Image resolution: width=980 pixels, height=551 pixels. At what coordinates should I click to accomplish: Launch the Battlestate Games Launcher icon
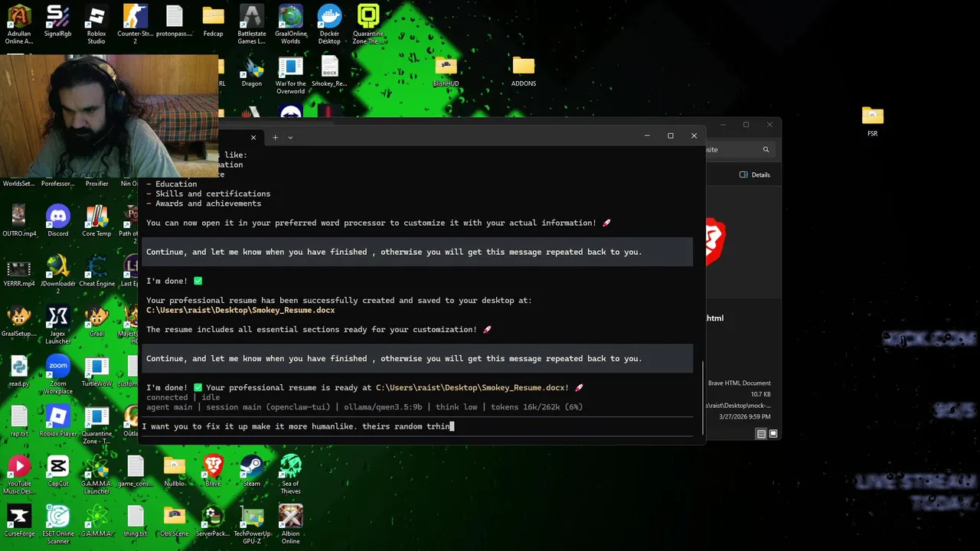point(252,24)
